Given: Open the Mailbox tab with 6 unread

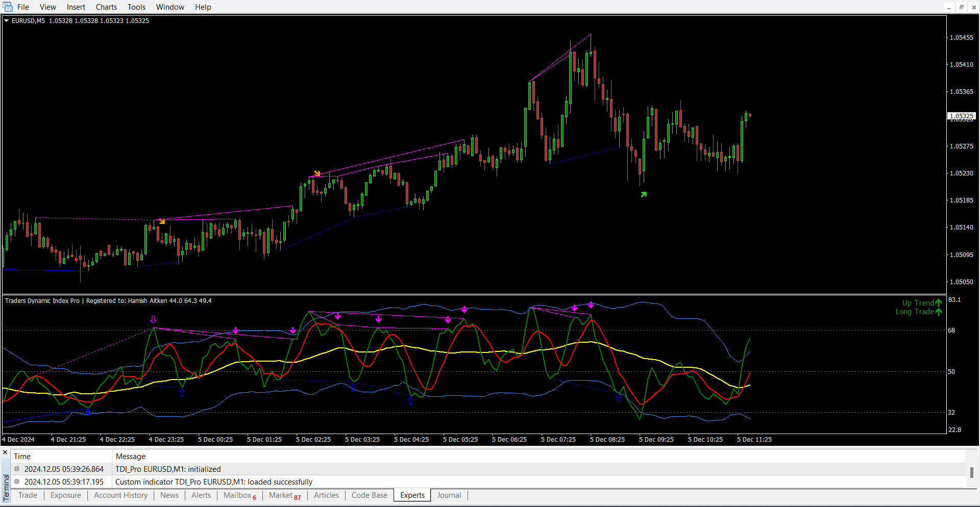Looking at the screenshot, I should tap(239, 495).
